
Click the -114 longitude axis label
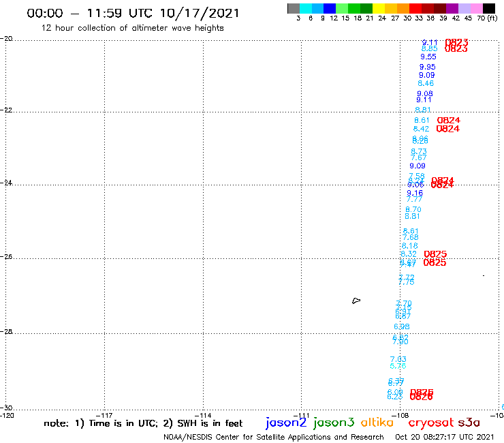click(203, 415)
